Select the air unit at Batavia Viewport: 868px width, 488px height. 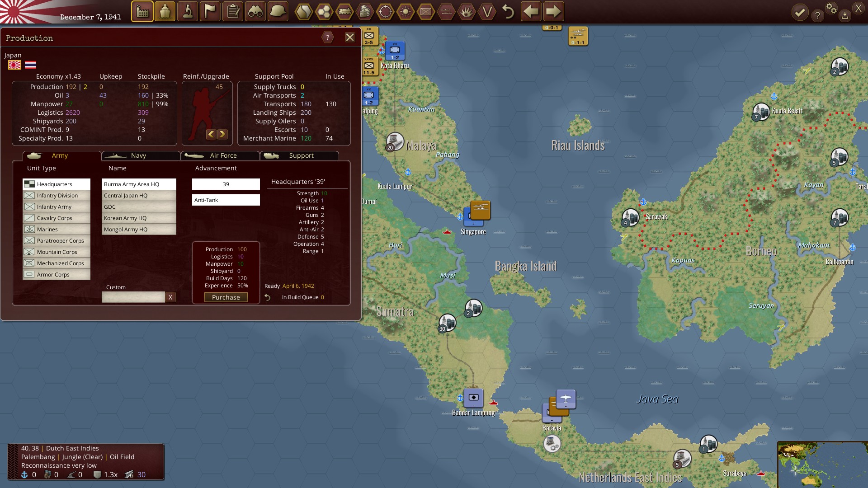(x=566, y=399)
